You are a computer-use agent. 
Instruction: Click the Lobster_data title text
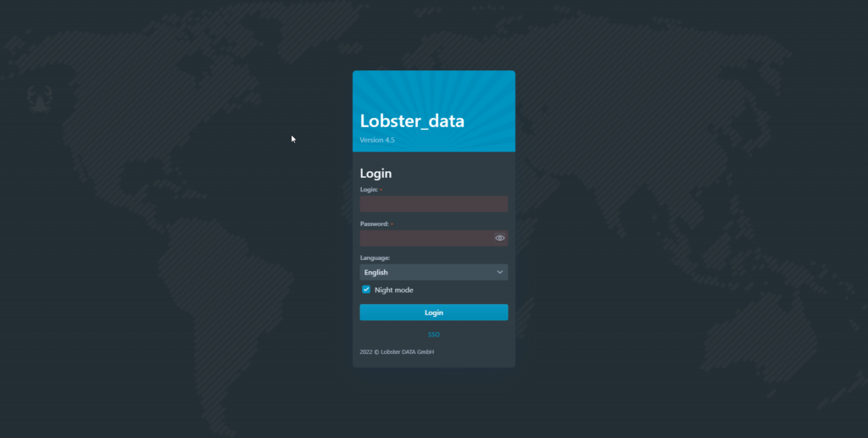(412, 121)
